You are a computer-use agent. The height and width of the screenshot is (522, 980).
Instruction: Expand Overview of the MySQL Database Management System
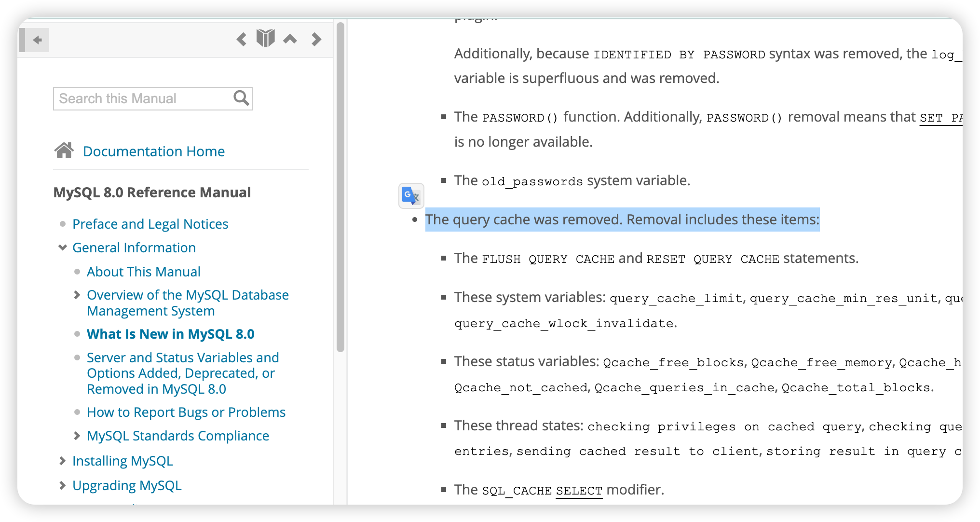coord(77,295)
